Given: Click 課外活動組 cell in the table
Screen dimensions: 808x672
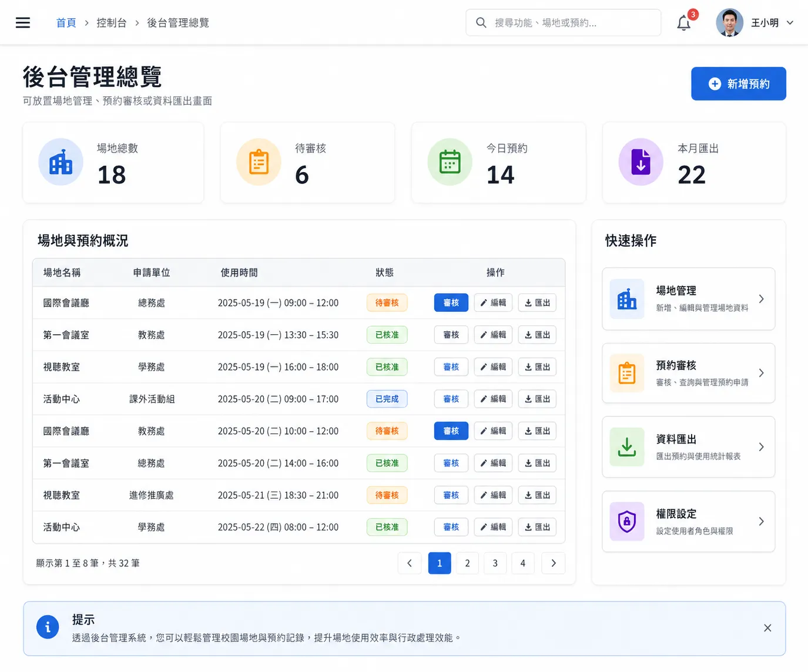Looking at the screenshot, I should [x=152, y=399].
